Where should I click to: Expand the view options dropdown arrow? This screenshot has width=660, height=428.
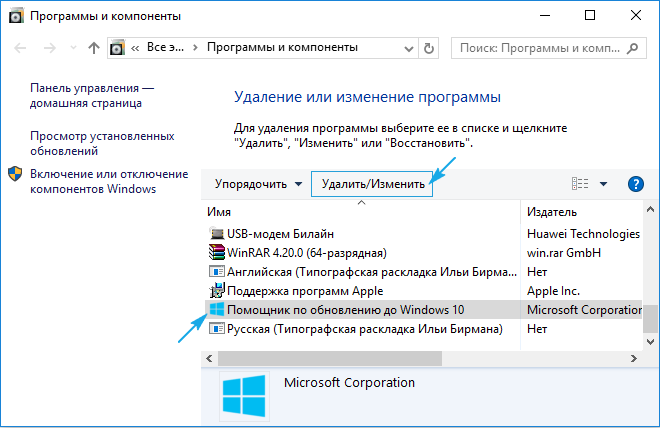point(604,184)
